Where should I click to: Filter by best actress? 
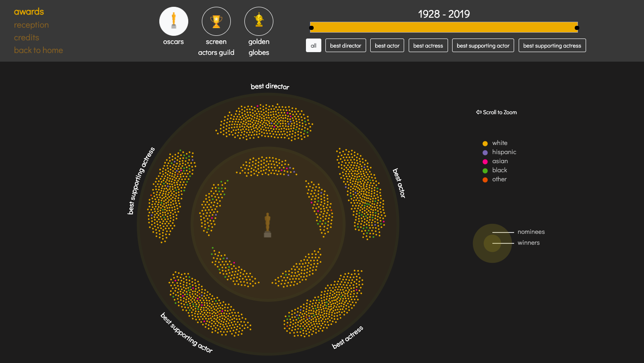pos(428,45)
